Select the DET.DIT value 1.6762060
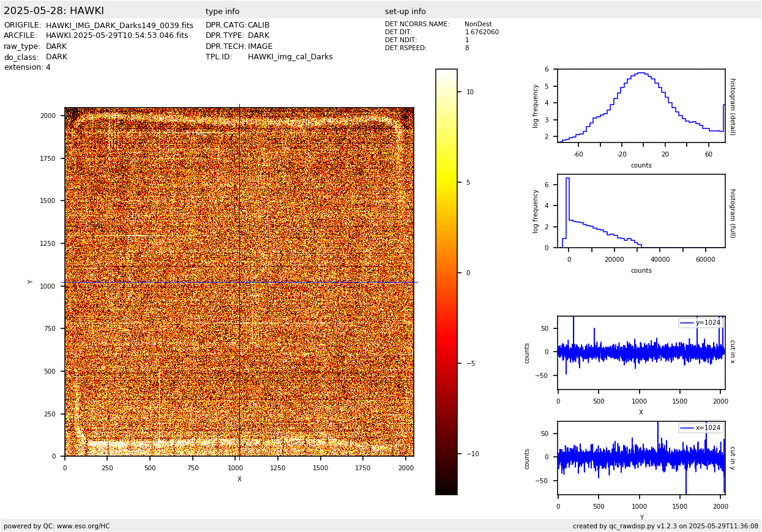The width and height of the screenshot is (762, 532). pyautogui.click(x=482, y=32)
